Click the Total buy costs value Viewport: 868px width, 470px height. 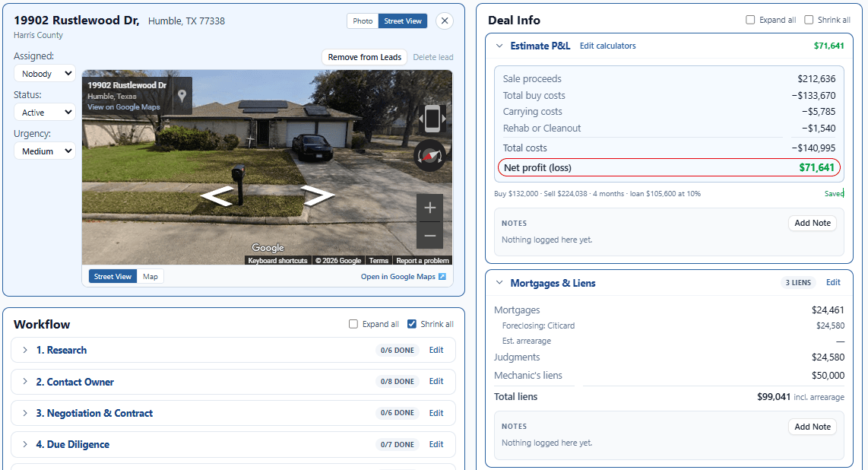coord(813,95)
